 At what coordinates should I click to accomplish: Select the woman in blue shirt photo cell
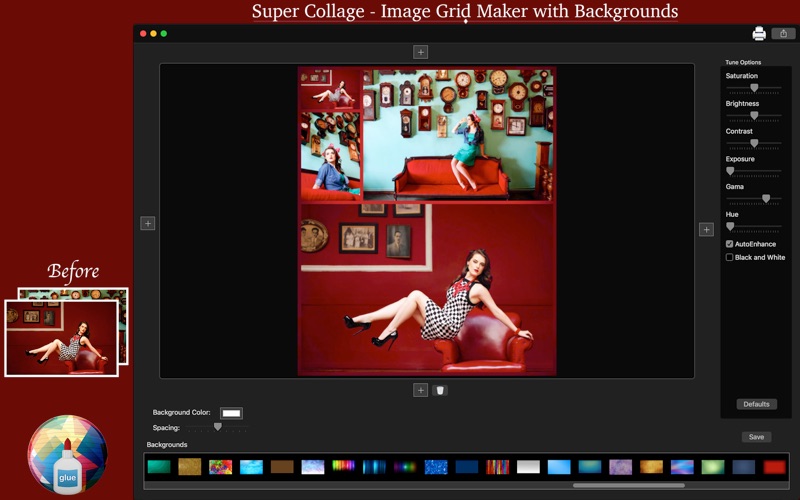click(330, 157)
